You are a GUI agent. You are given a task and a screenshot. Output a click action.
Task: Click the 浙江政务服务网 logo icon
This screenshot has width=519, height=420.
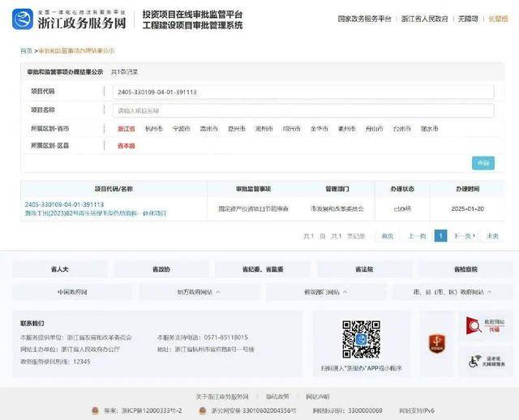(24, 19)
